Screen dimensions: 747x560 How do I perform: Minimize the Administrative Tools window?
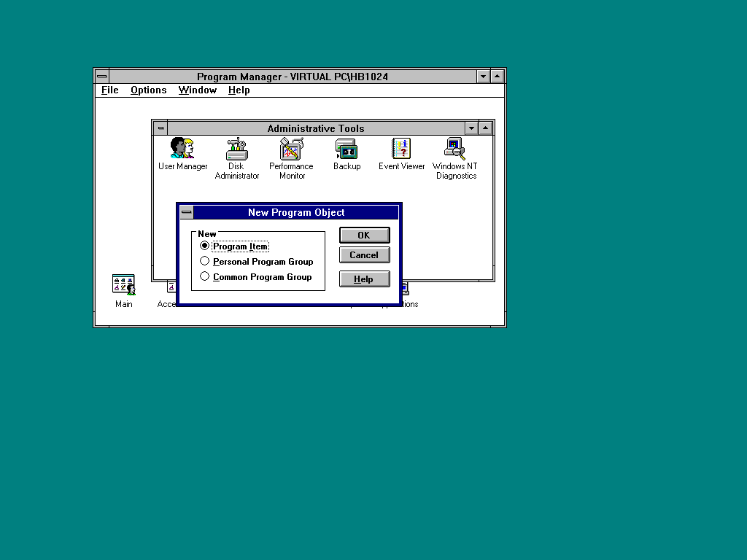point(471,128)
